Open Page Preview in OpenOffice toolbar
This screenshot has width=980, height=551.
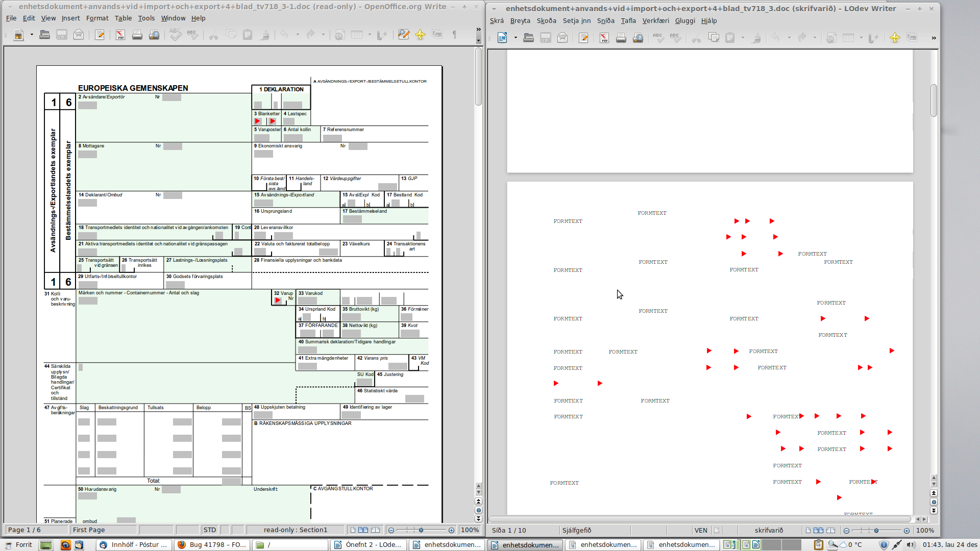(154, 35)
